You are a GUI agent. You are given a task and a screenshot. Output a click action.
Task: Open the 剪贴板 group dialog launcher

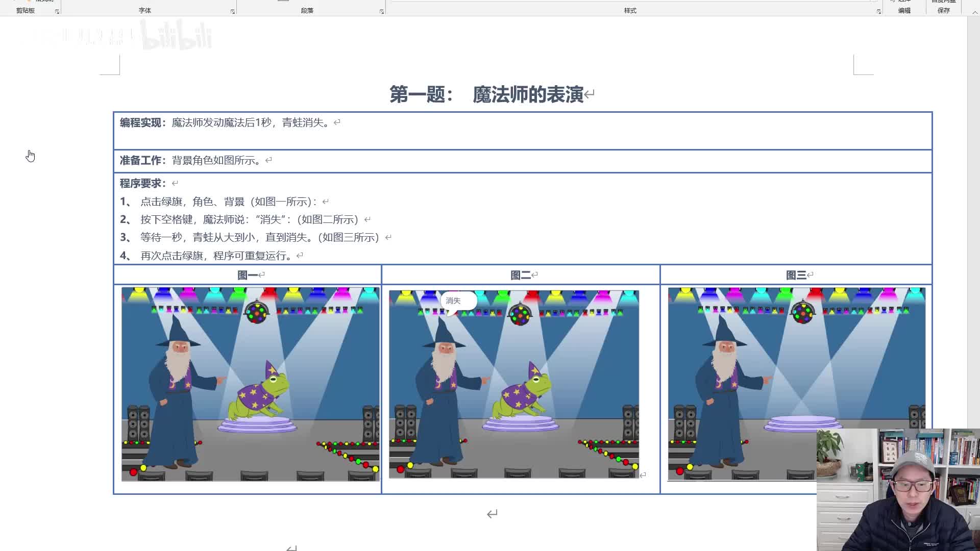57,11
